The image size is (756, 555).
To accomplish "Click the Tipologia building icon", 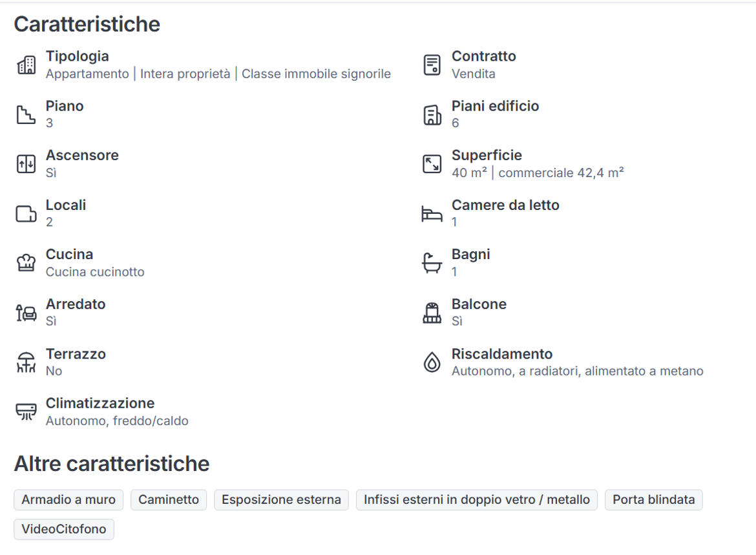I will [x=26, y=65].
